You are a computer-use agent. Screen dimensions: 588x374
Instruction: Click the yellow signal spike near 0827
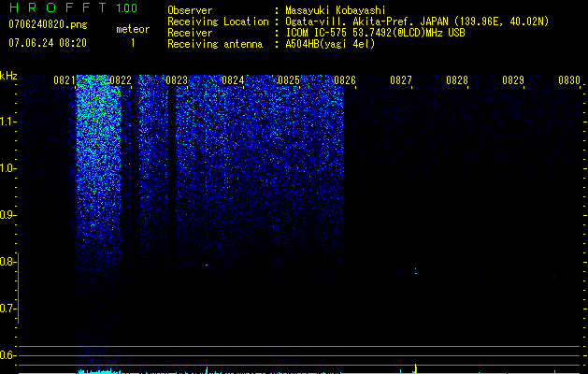pos(415,368)
